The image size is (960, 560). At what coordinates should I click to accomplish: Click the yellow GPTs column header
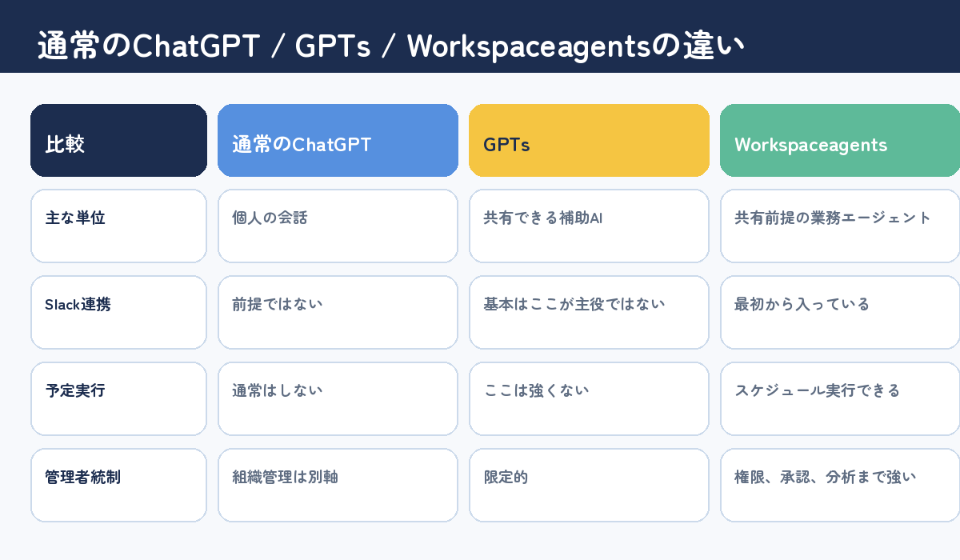coord(589,140)
